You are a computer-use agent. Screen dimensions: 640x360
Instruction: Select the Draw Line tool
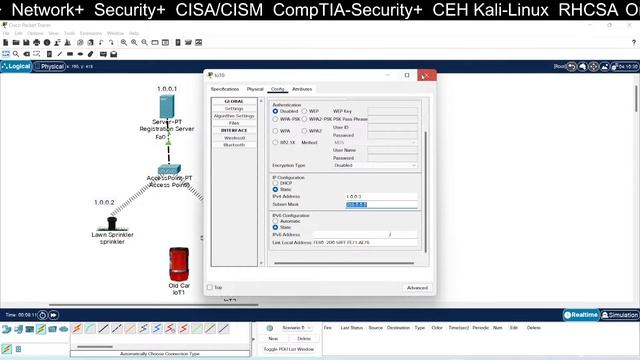click(60, 54)
